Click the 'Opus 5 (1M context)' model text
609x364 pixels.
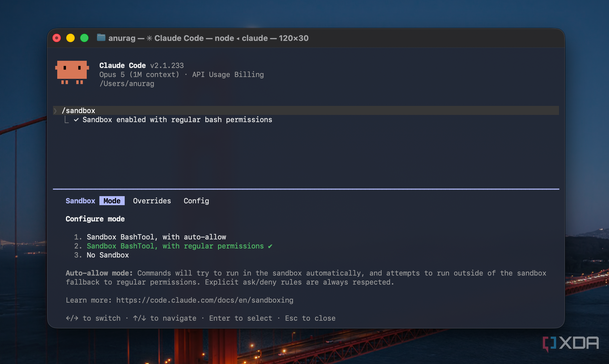click(139, 75)
